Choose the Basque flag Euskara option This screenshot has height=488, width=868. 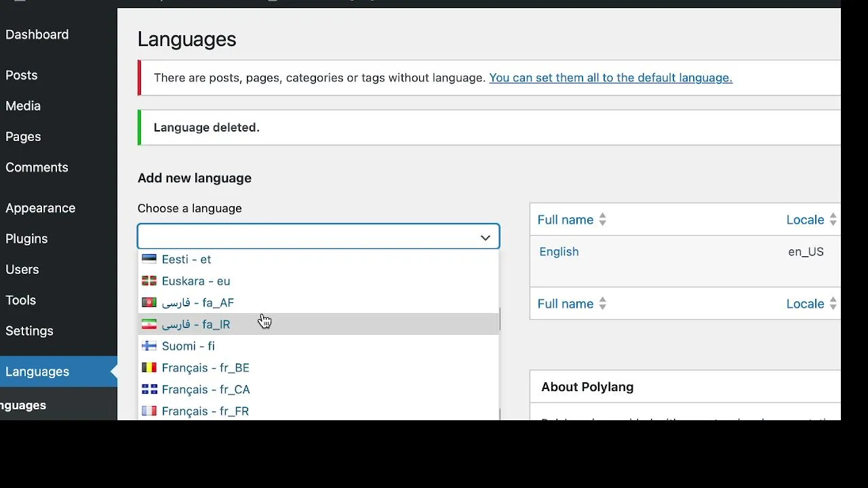pos(195,281)
